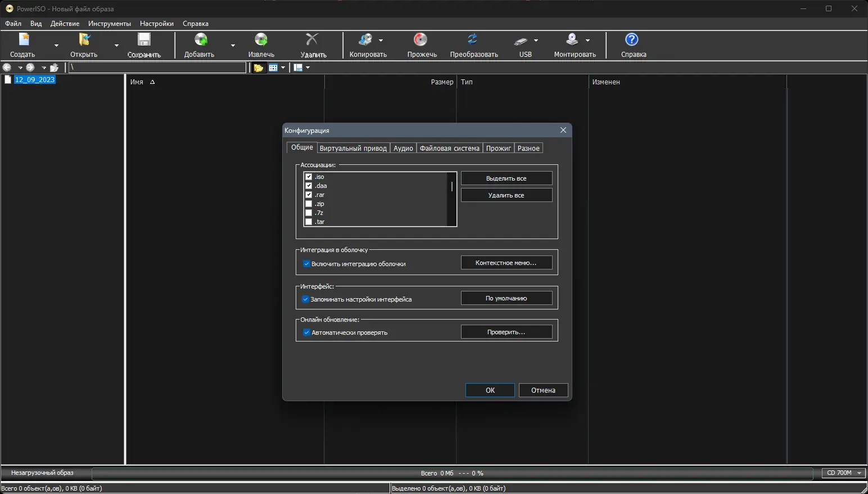Select the 12_09_2023 image node
This screenshot has height=494, width=868.
35,80
